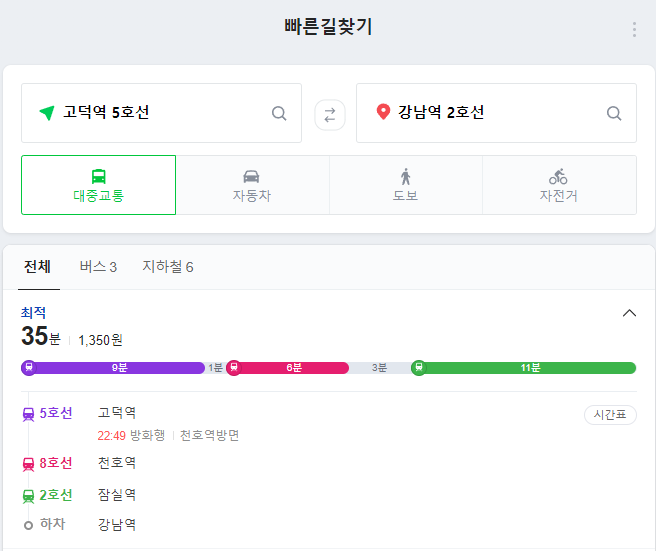The height and width of the screenshot is (551, 656).
Task: Select 고덕역 station step
Action: pos(117,413)
